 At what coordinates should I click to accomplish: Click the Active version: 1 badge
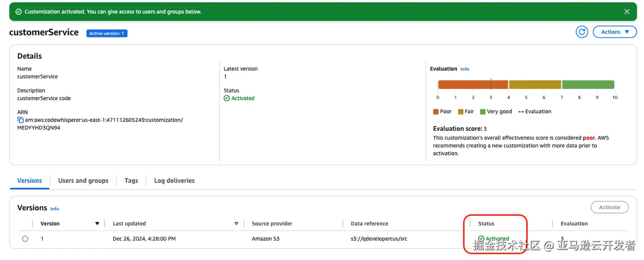pos(107,33)
